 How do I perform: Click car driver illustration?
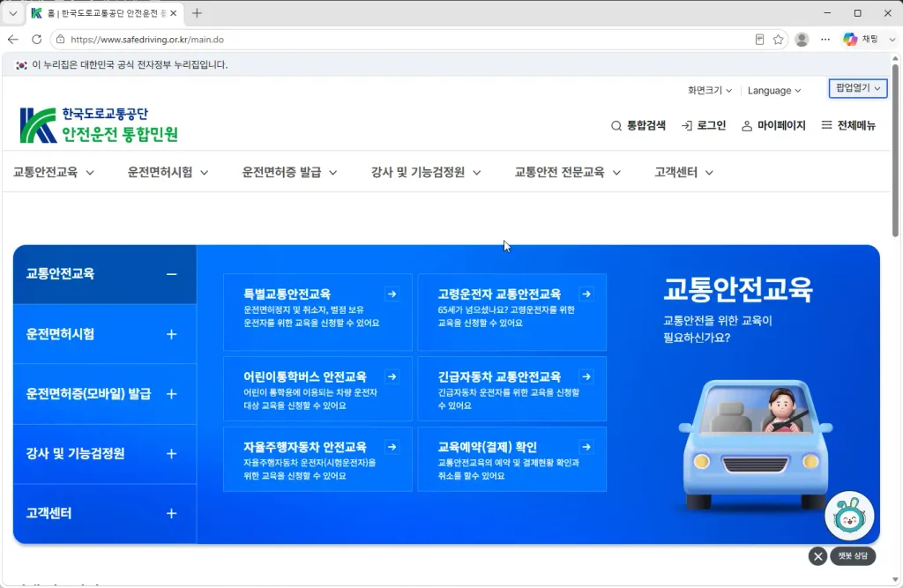755,443
